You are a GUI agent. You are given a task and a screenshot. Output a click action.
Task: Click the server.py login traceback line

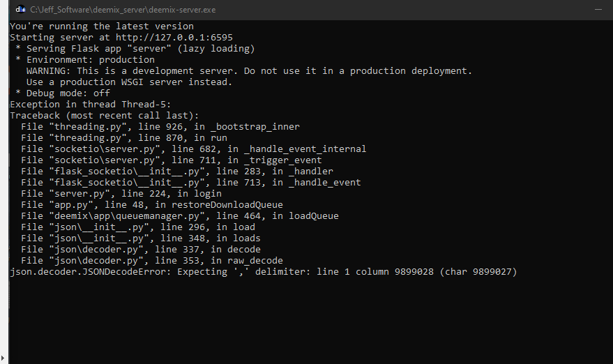[x=121, y=194]
